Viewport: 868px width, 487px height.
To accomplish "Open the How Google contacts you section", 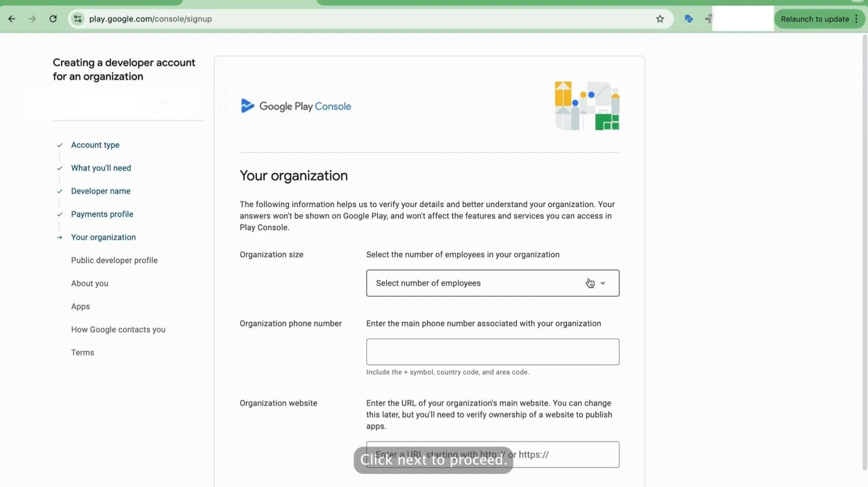I will [118, 329].
